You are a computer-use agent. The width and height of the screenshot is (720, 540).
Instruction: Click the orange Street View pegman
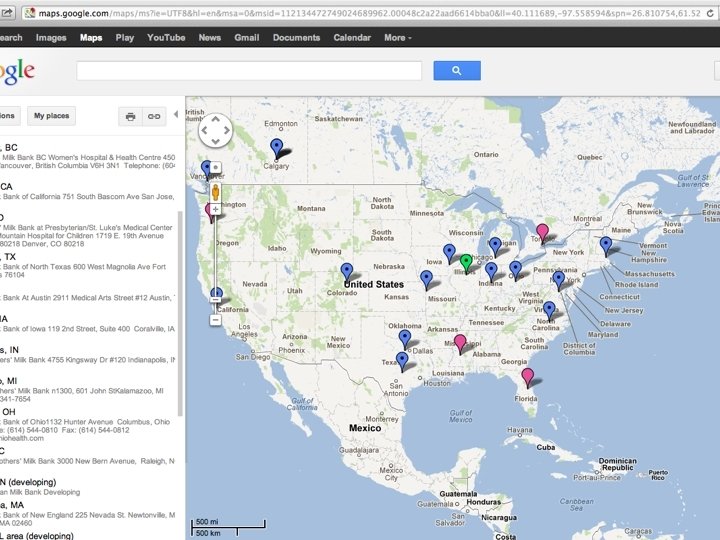[215, 192]
